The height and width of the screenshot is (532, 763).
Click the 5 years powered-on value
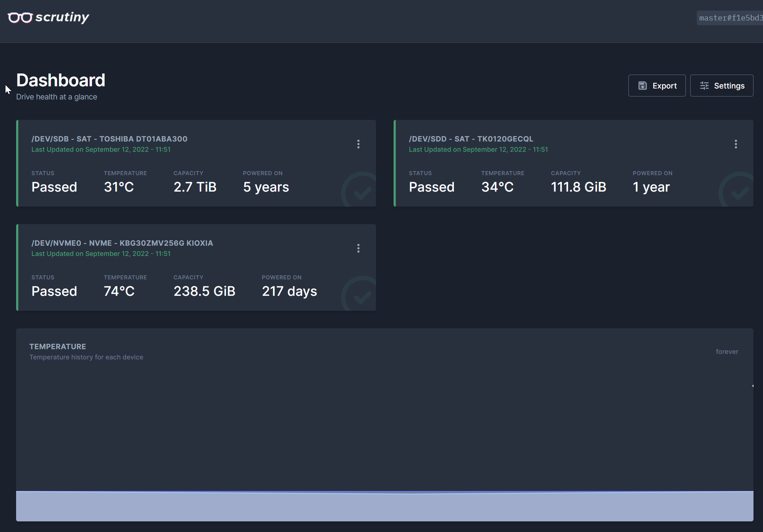coord(266,187)
